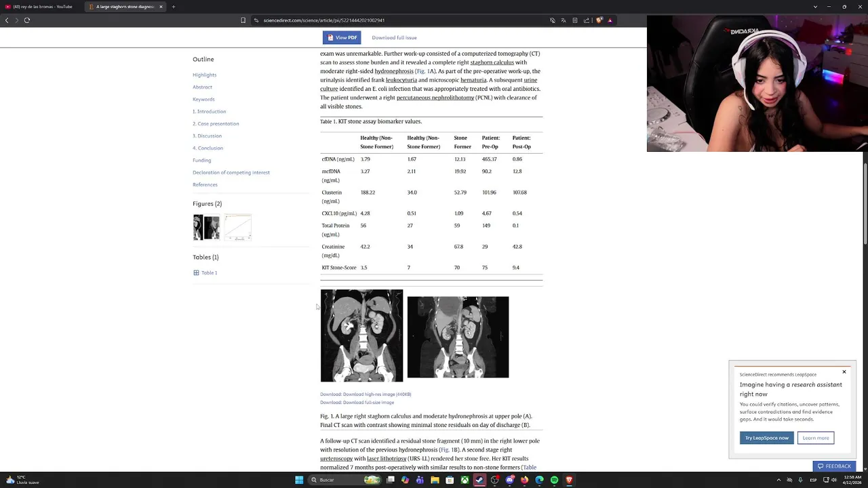
Task: Click the Brave shields lion icon
Action: click(599, 20)
